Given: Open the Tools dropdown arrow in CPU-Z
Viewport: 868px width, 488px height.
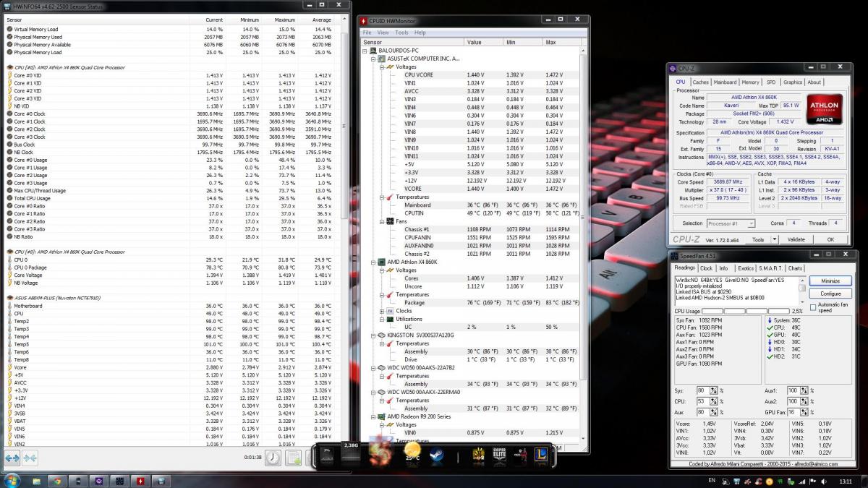Looking at the screenshot, I should [775, 239].
